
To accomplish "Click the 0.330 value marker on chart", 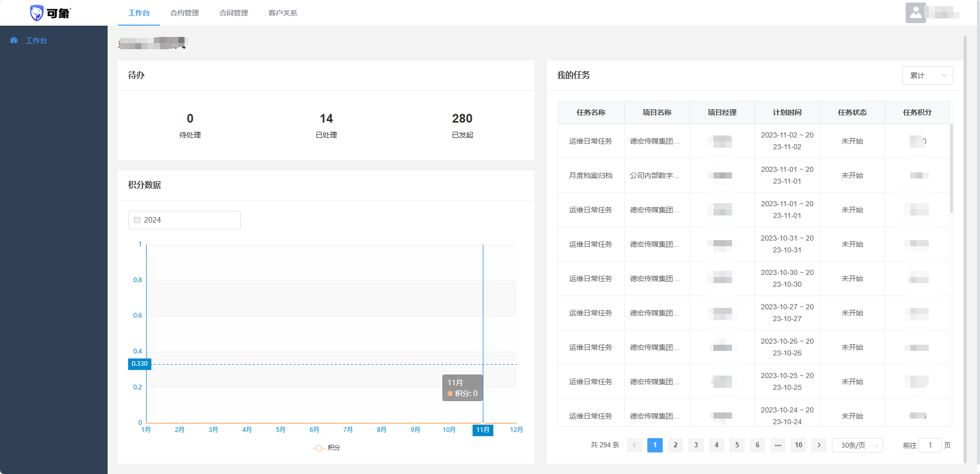I will [139, 364].
